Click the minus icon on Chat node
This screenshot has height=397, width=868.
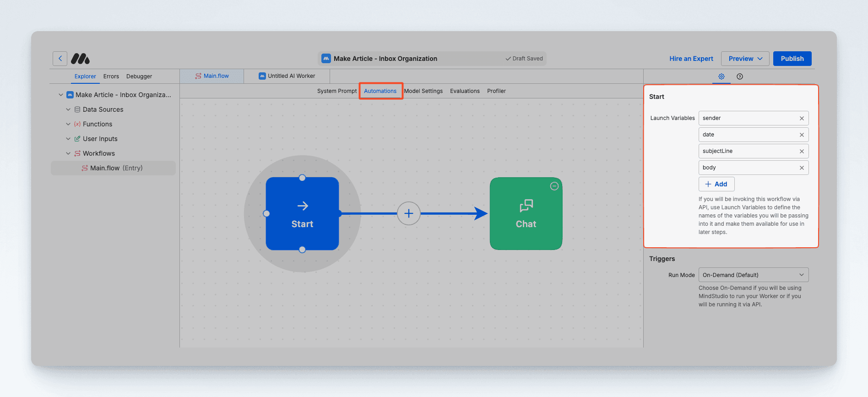(554, 186)
